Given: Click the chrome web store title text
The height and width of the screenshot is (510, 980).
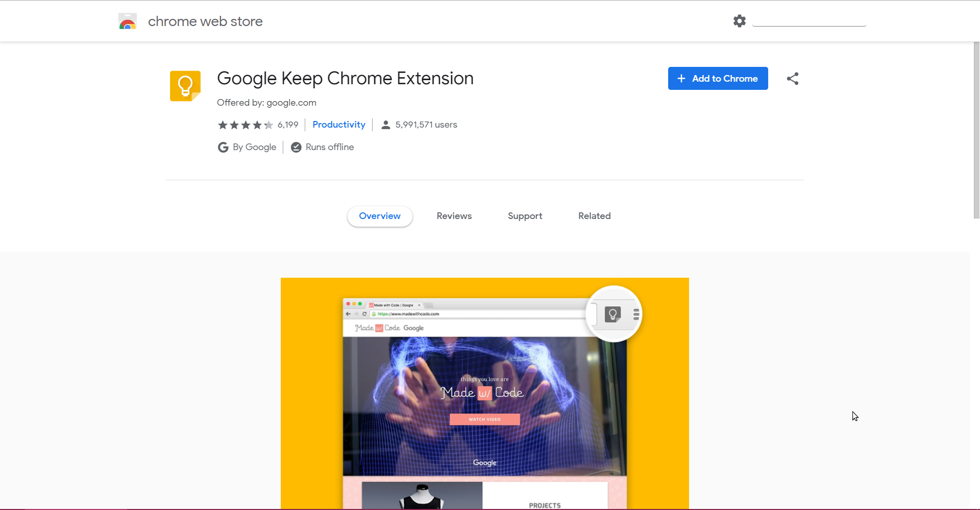Looking at the screenshot, I should coord(205,21).
